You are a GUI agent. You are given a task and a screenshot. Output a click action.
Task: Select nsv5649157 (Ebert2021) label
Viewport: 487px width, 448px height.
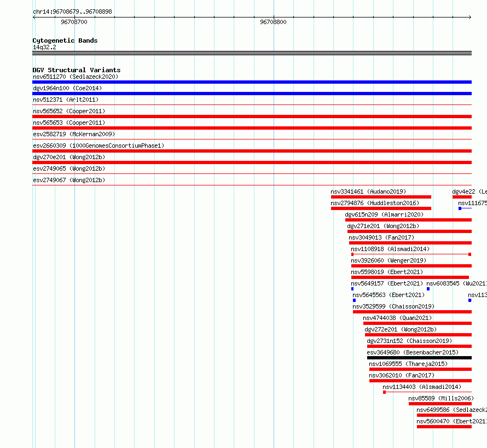[x=387, y=283]
